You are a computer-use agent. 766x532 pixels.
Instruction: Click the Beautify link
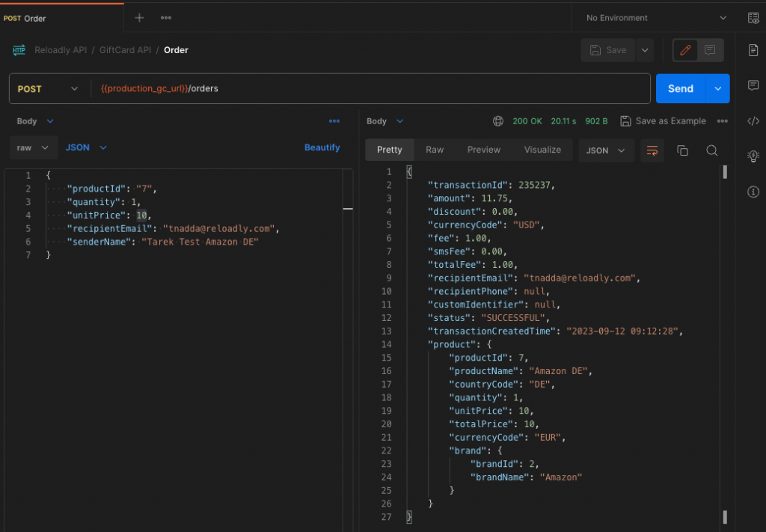click(x=322, y=147)
